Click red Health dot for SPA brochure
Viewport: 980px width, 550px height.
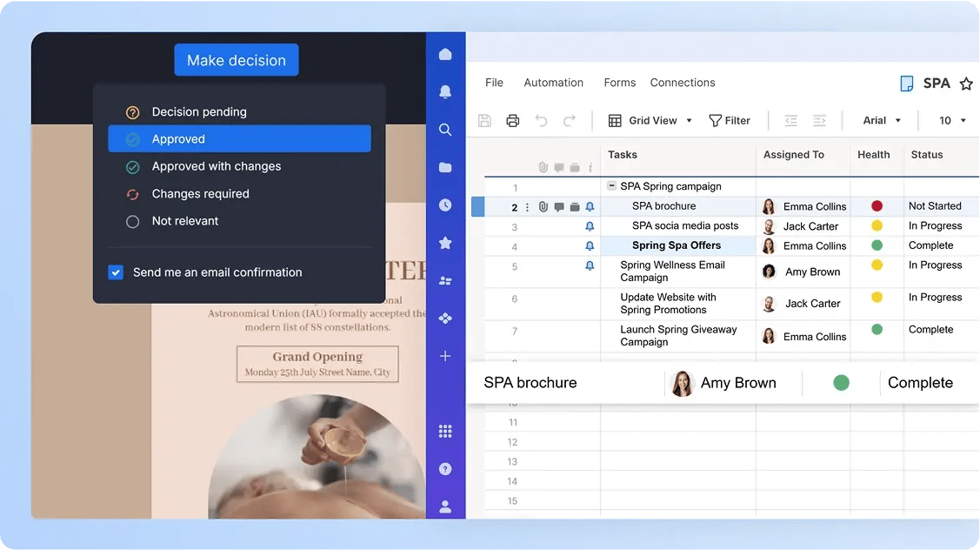[x=877, y=206]
